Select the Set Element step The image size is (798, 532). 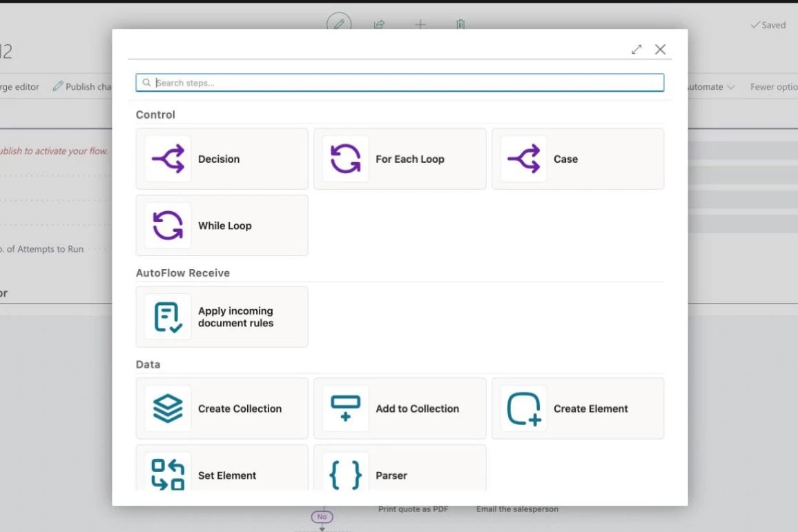click(222, 468)
